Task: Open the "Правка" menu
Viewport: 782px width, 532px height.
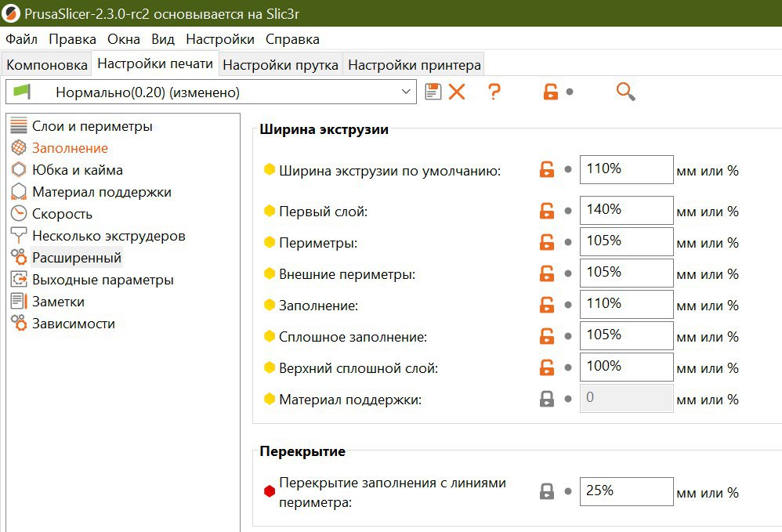Action: 72,39
